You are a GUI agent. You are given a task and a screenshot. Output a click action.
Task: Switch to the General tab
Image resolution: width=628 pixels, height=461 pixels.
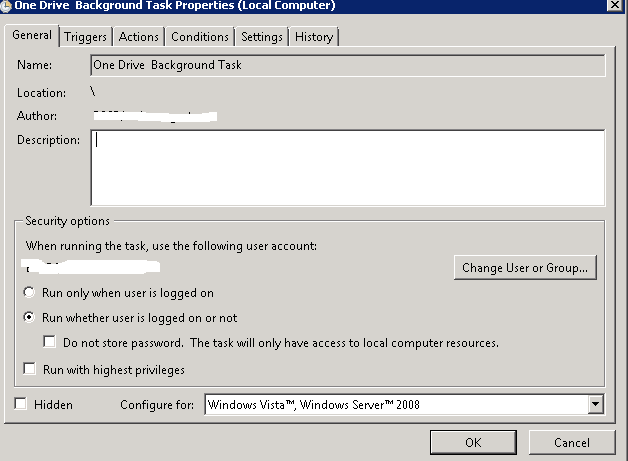pyautogui.click(x=31, y=36)
